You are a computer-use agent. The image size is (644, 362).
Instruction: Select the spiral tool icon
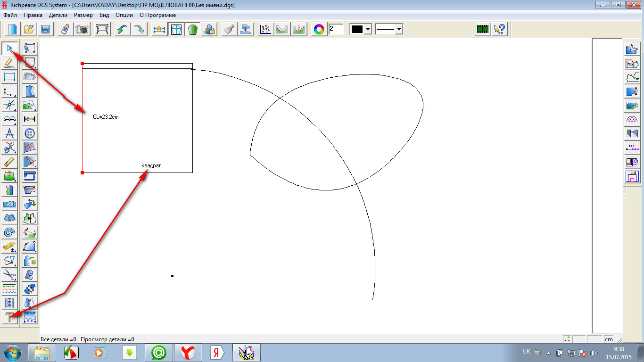(x=9, y=232)
